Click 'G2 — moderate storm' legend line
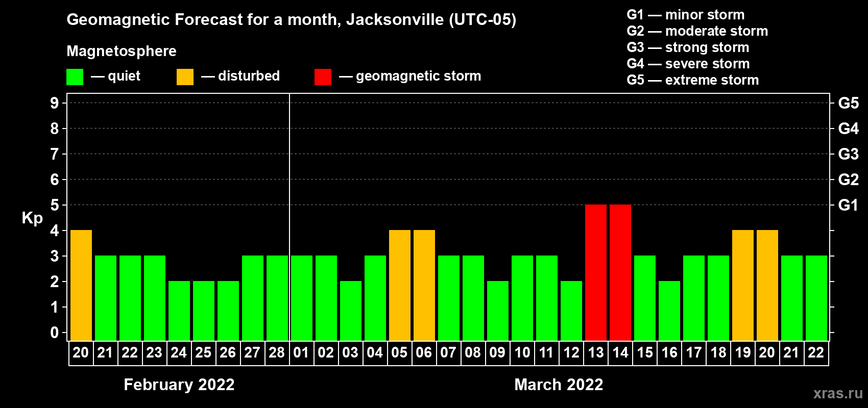 click(697, 31)
